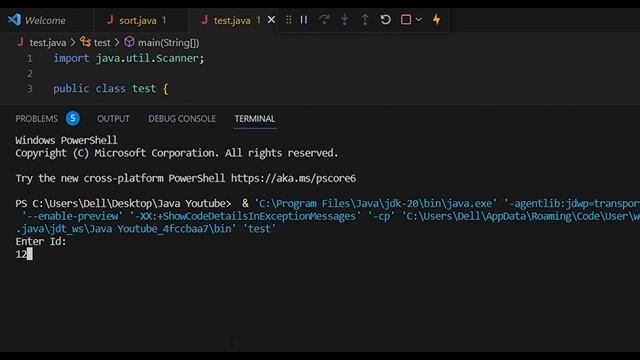Select test.java in the breadcrumb

click(48, 42)
